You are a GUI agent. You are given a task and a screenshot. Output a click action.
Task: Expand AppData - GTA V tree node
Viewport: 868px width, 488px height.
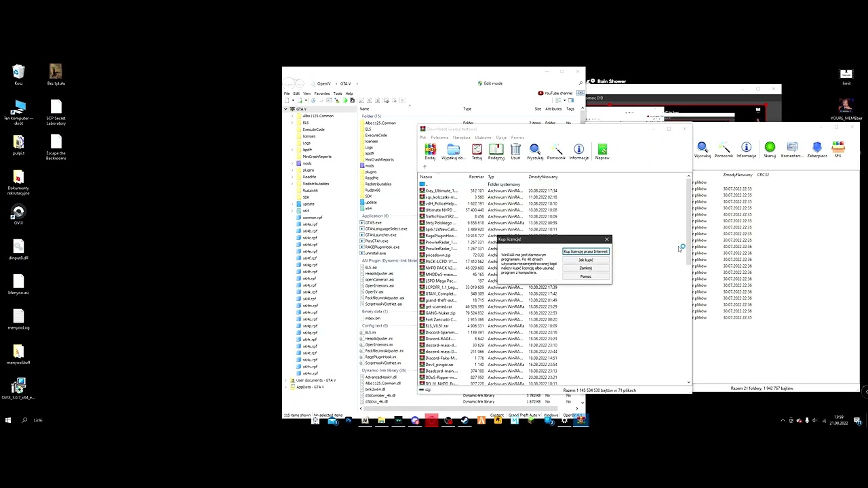click(285, 387)
